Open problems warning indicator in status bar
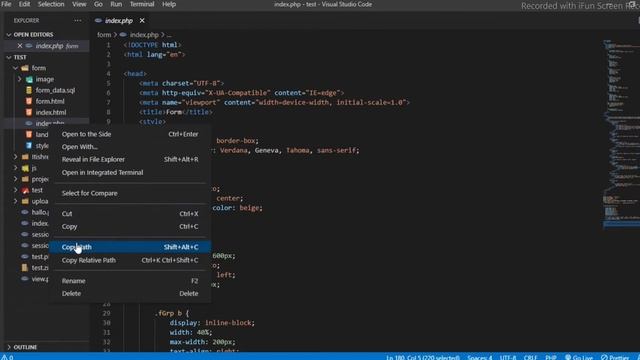 pyautogui.click(x=7, y=357)
